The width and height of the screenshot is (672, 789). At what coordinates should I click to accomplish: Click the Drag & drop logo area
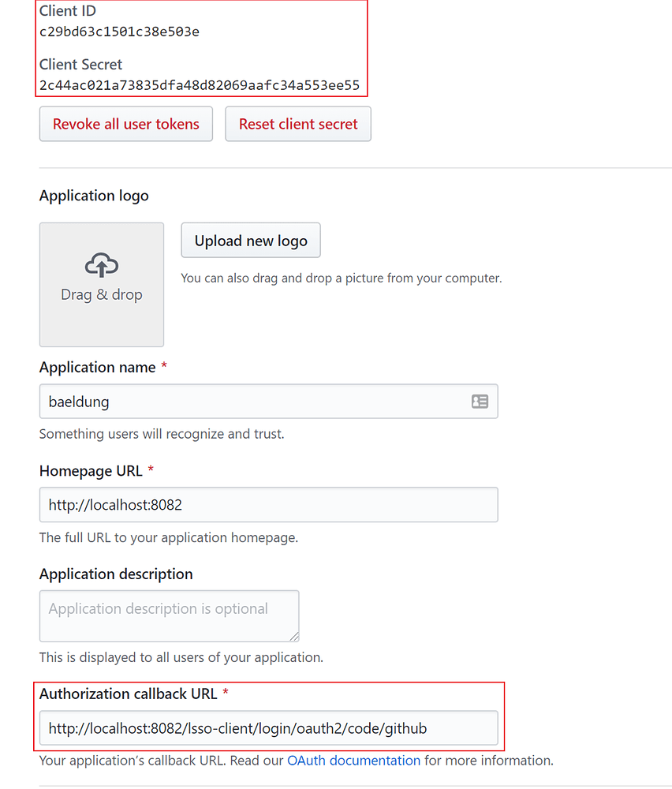(102, 285)
